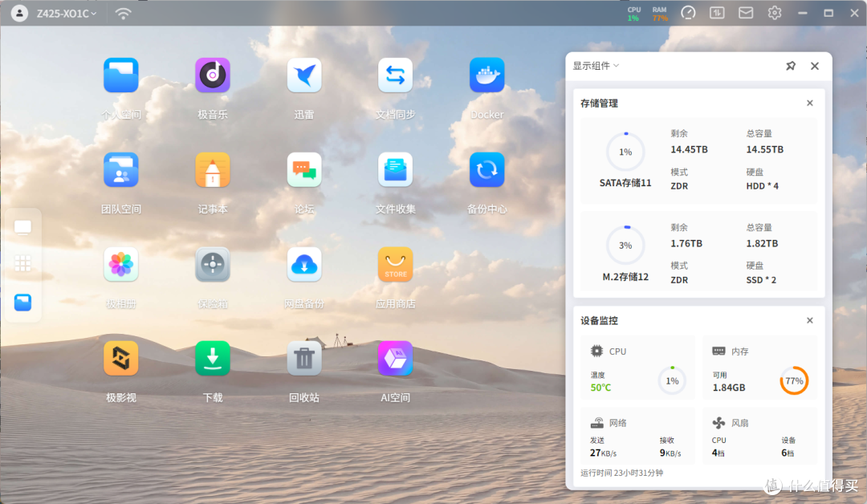Click the blue file manager icon in left dock
The height and width of the screenshot is (504, 867).
click(x=22, y=303)
